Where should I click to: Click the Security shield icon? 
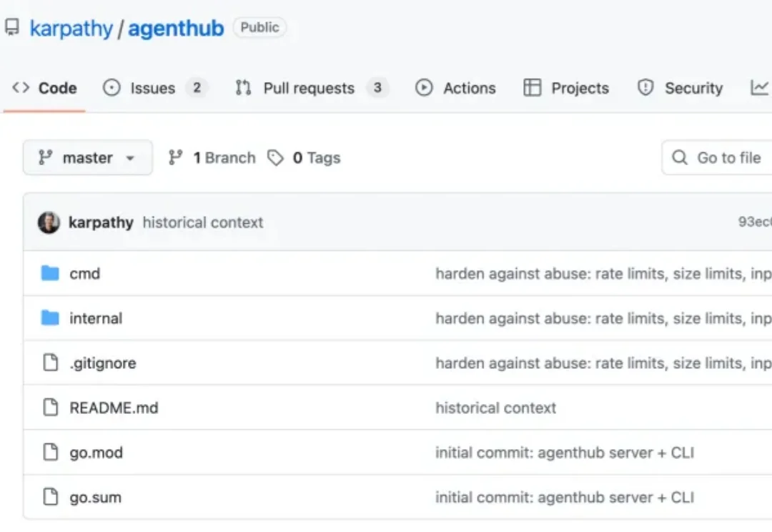tap(646, 87)
